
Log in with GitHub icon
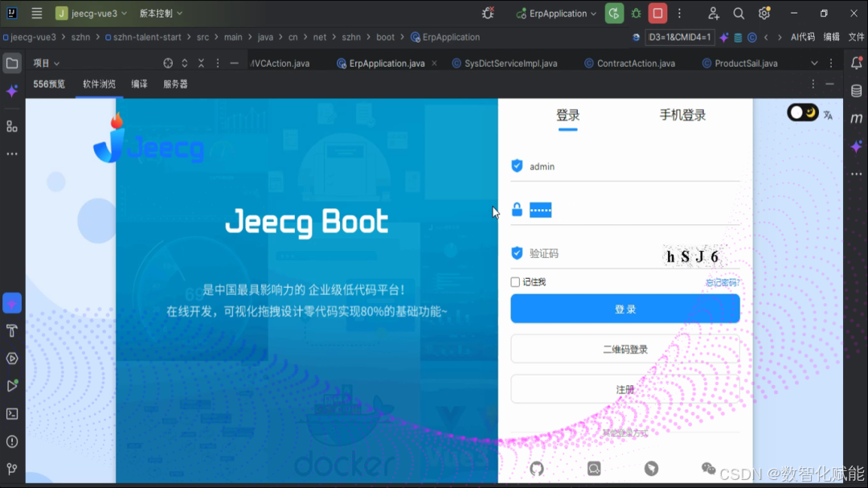[x=536, y=470]
